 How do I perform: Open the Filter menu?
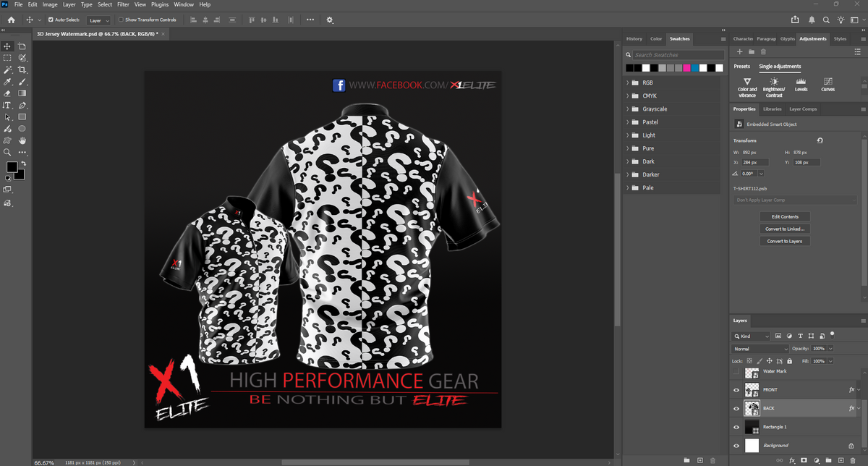pyautogui.click(x=124, y=4)
